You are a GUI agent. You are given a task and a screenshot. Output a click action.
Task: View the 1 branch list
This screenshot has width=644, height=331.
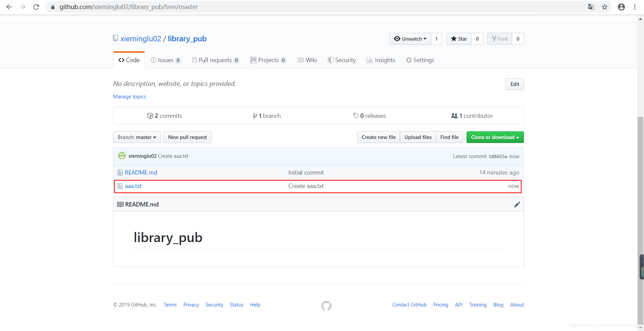tap(267, 116)
